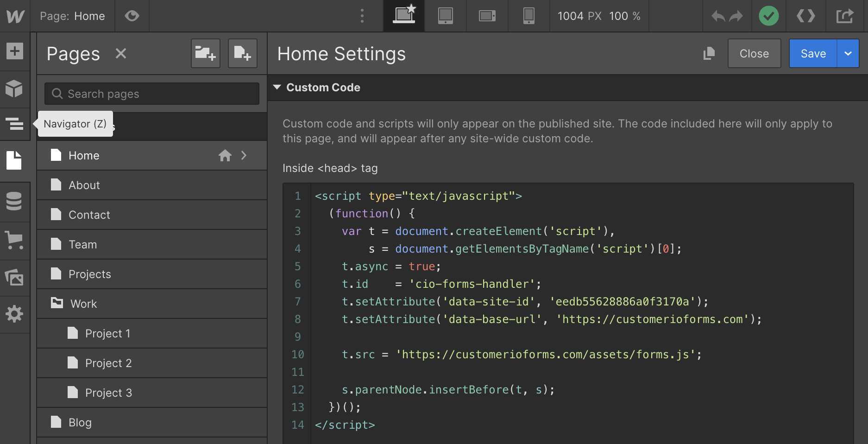The width and height of the screenshot is (868, 444).
Task: Click the data-site-id code line
Action: tap(525, 302)
